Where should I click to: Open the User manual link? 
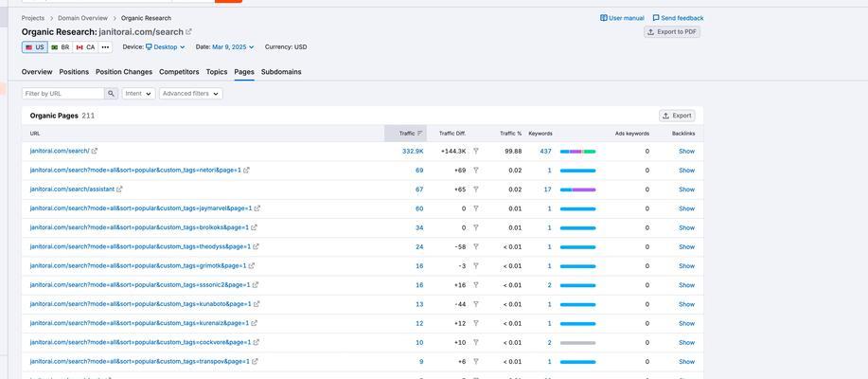(x=622, y=18)
